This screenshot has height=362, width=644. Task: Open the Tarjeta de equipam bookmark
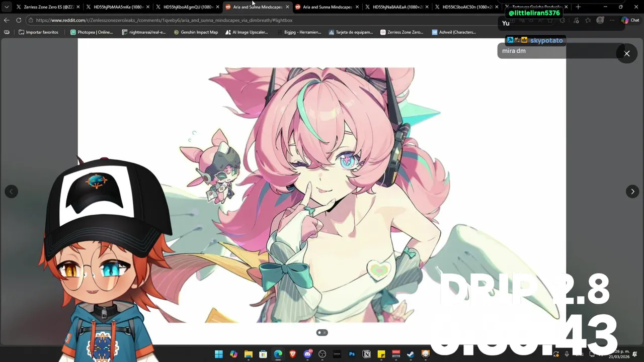[x=351, y=32]
